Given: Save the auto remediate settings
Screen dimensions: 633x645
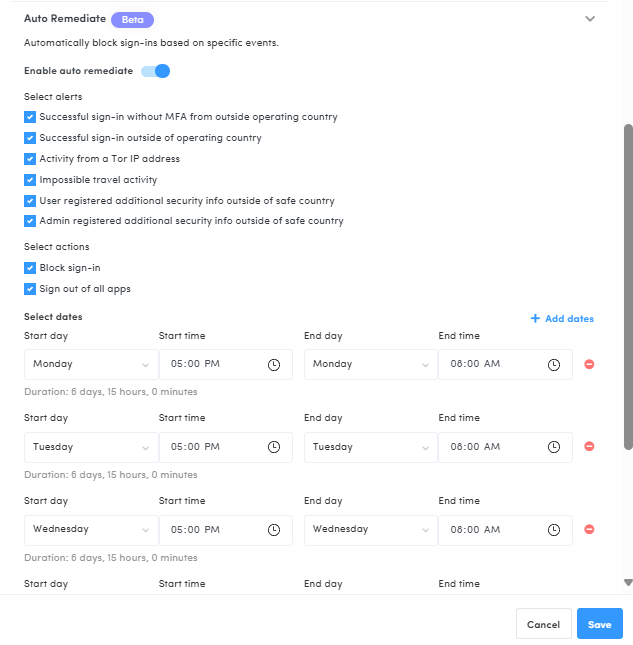Looking at the screenshot, I should pos(599,624).
